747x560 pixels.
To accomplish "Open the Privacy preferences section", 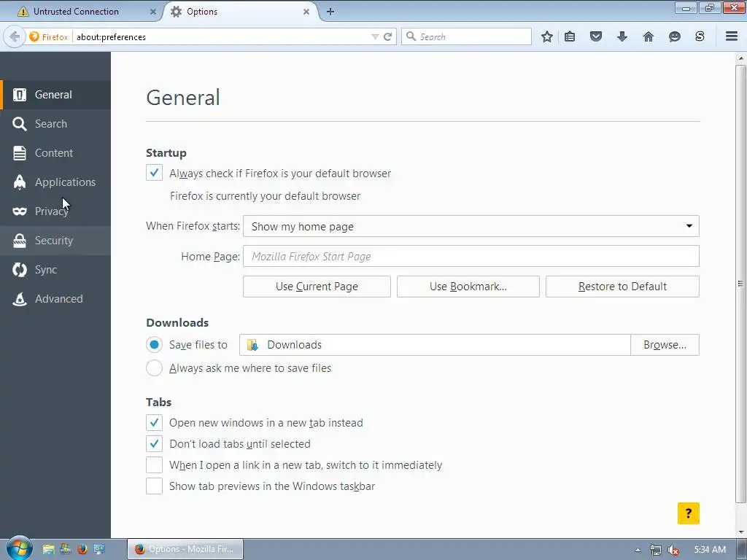I will pyautogui.click(x=55, y=211).
